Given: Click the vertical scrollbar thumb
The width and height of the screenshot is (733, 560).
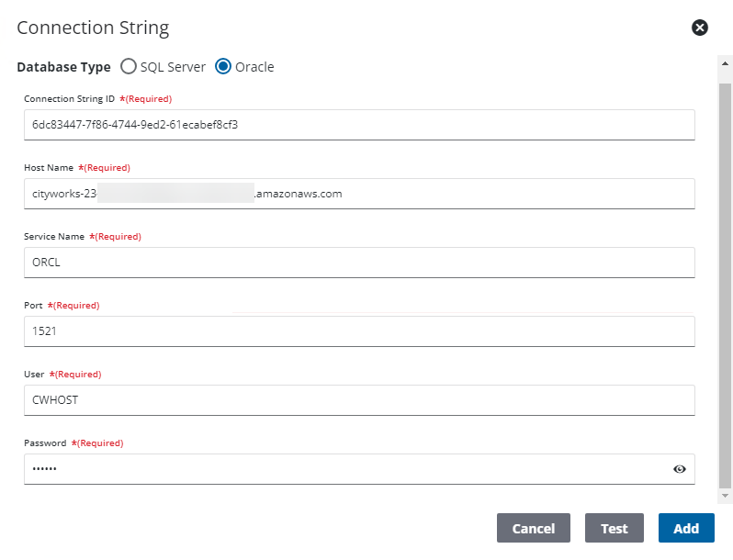Looking at the screenshot, I should [x=725, y=275].
